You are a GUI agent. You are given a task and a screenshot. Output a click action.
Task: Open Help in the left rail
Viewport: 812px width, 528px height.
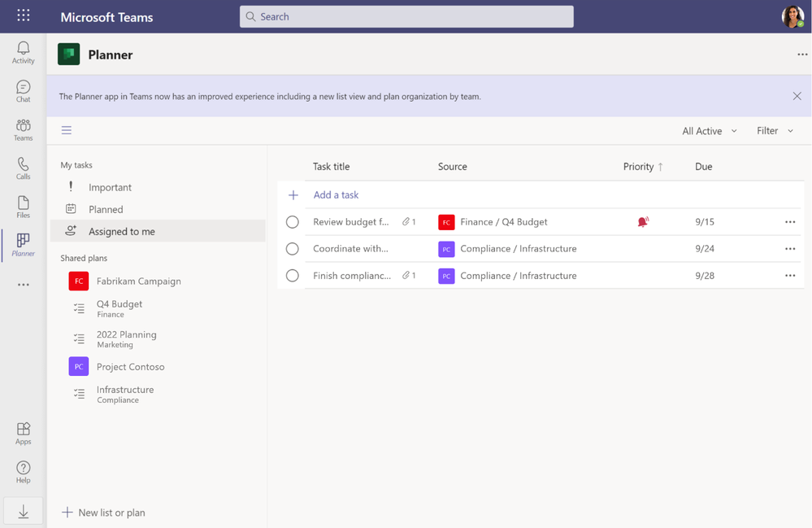[24, 472]
